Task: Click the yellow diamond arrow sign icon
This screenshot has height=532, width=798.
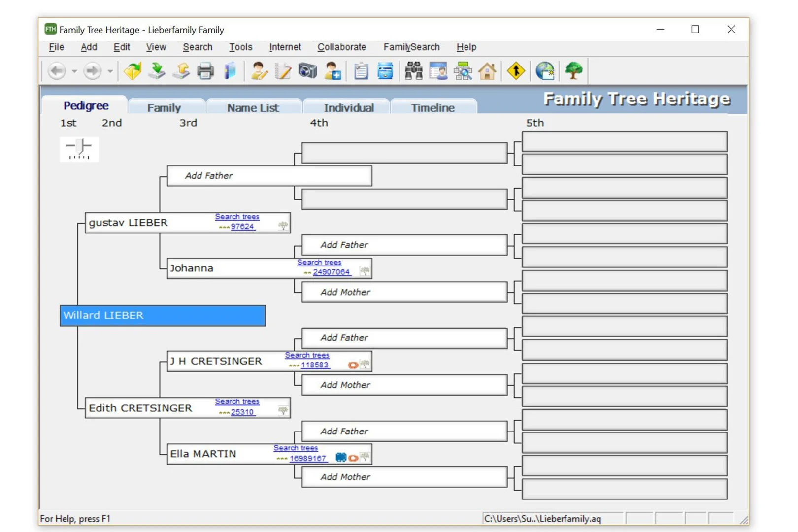Action: click(516, 71)
